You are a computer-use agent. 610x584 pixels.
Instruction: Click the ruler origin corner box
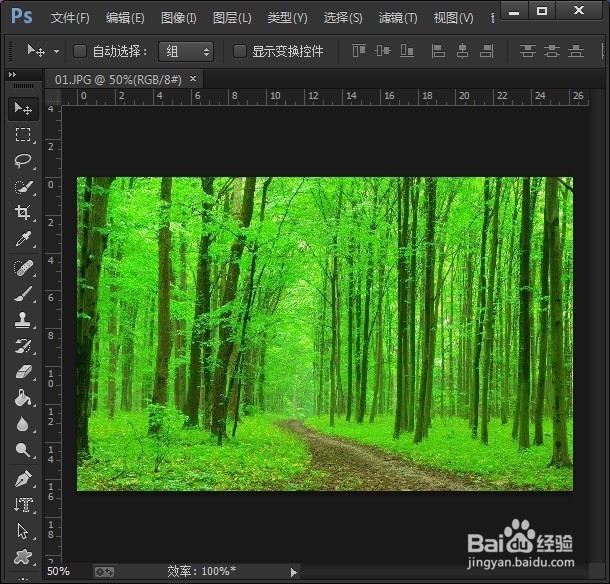(53, 97)
